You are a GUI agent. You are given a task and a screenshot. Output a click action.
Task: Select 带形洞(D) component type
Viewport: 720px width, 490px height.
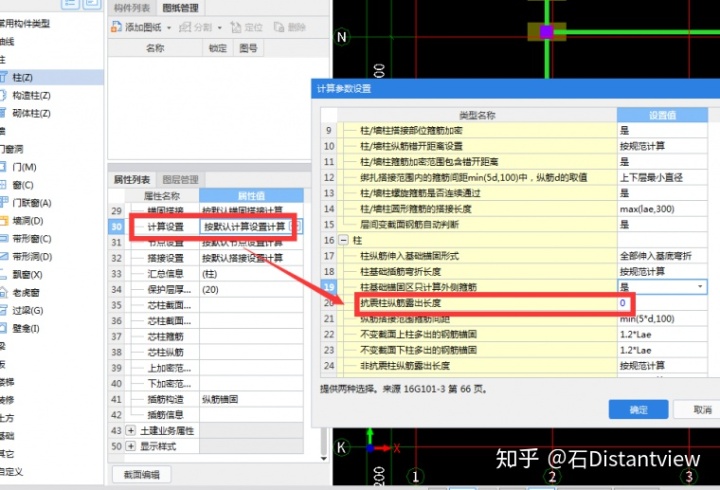(32, 256)
